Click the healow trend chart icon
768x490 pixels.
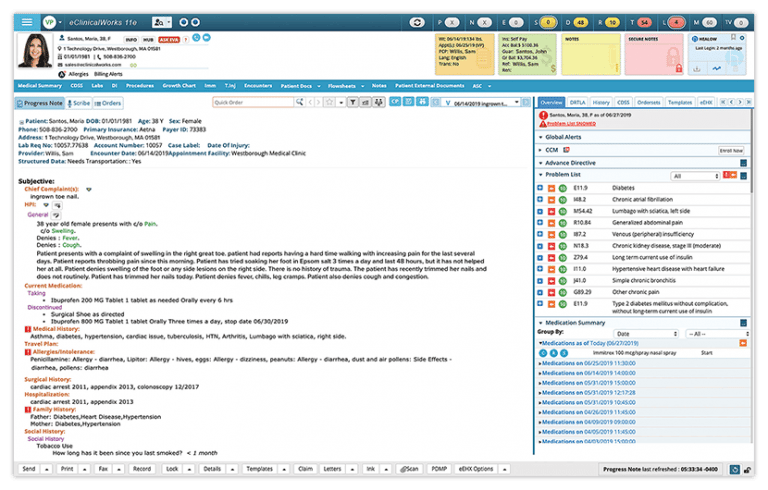717,69
